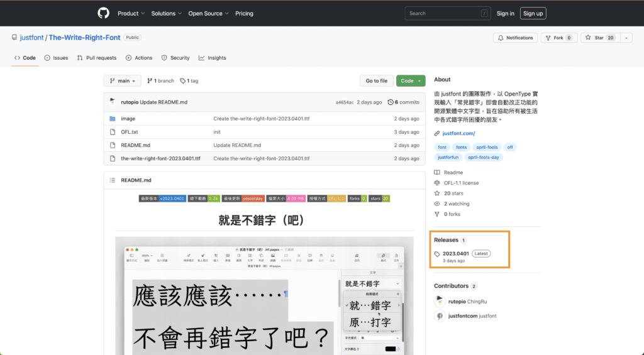This screenshot has width=644, height=355.
Task: View the 1 branch link
Action: pyautogui.click(x=160, y=81)
